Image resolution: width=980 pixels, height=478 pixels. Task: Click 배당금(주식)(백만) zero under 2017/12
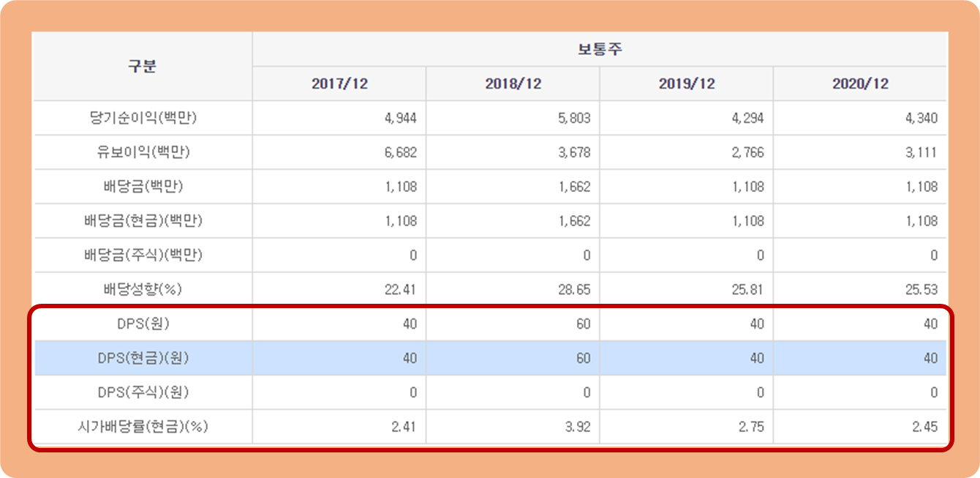pos(413,255)
